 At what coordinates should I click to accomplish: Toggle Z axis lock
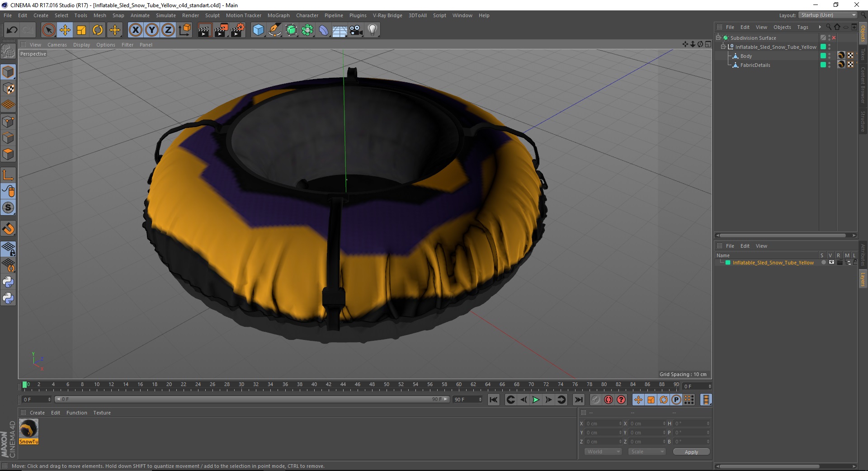[x=168, y=30]
